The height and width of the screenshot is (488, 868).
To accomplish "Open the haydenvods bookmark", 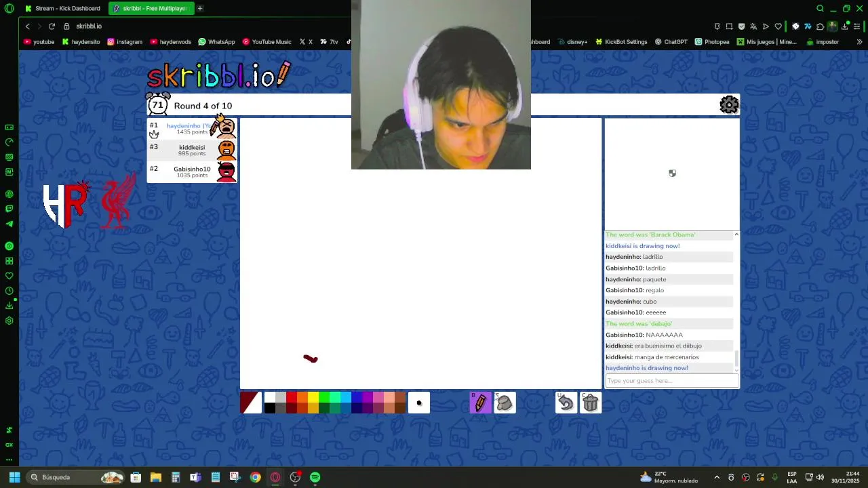I will pos(171,41).
